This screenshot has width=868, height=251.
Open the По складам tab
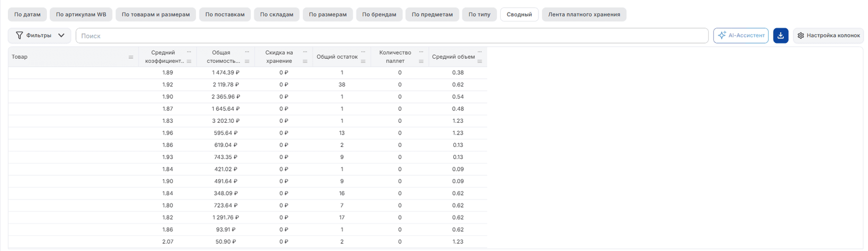pos(277,15)
